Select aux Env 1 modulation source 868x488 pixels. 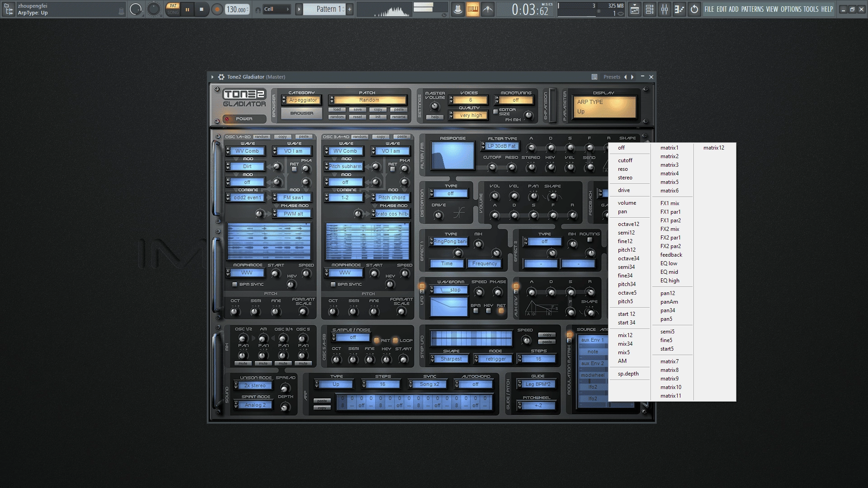[592, 340]
